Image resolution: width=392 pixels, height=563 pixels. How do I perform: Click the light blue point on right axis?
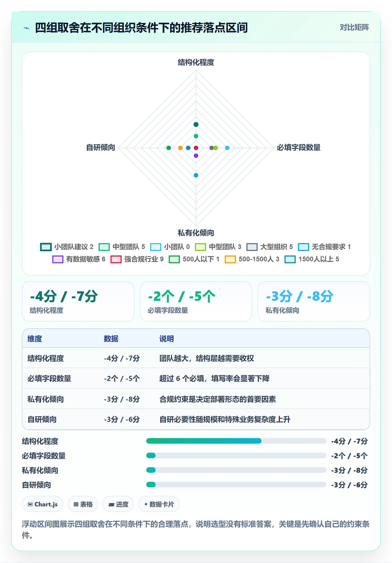pos(227,148)
